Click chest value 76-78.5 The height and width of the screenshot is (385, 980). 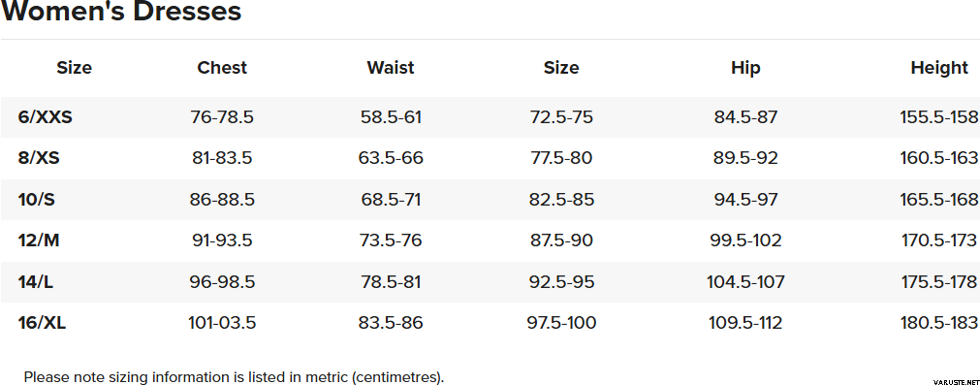tap(222, 117)
